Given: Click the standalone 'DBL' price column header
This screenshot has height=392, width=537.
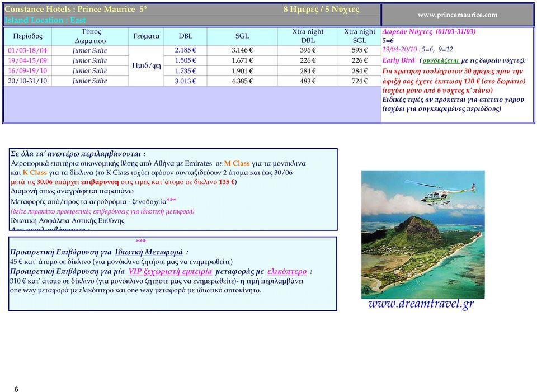Looking at the screenshot, I should click(x=186, y=36).
